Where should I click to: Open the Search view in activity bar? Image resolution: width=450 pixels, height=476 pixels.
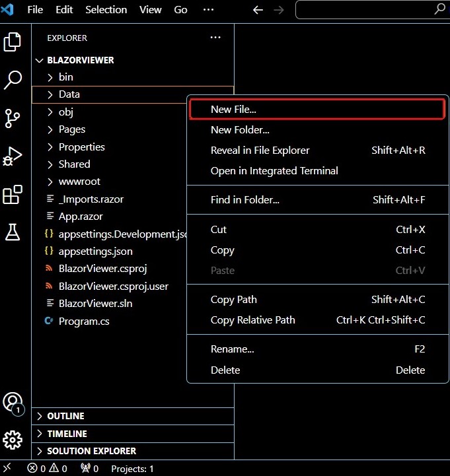(x=13, y=81)
